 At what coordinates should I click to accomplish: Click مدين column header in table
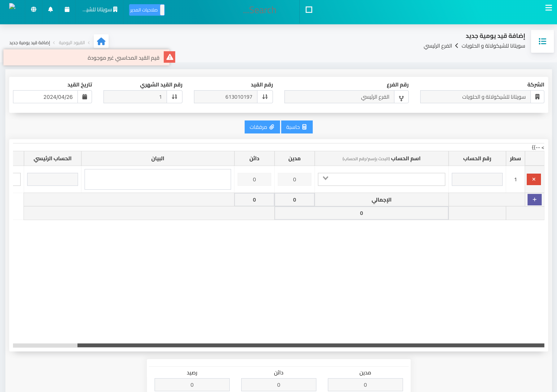(295, 158)
